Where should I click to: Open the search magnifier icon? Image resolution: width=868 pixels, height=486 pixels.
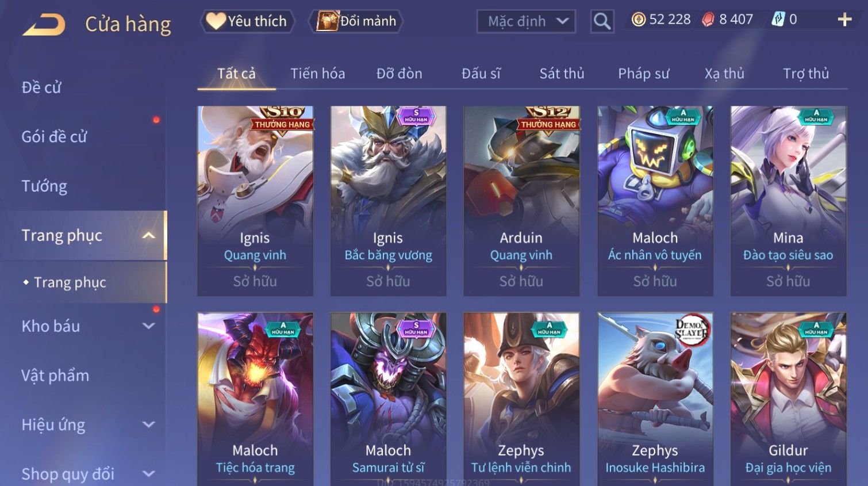(602, 22)
